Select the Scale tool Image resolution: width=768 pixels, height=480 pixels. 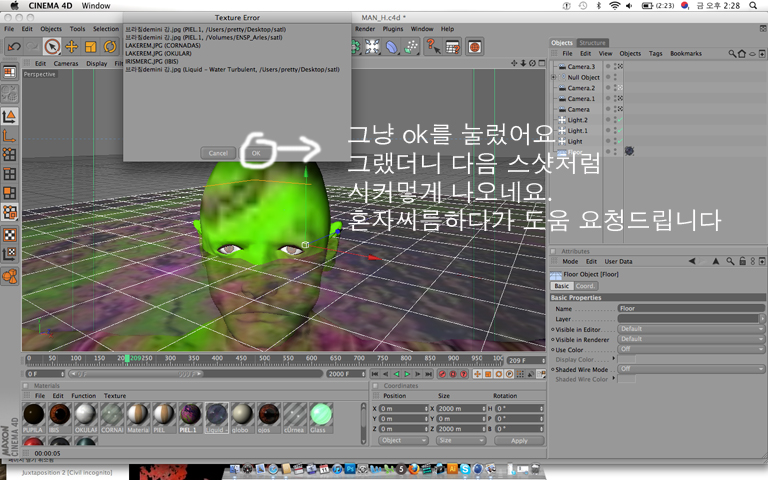click(91, 47)
